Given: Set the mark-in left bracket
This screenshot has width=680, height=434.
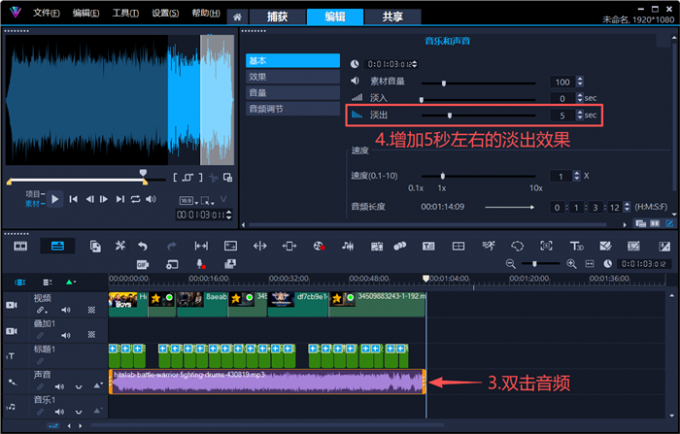Looking at the screenshot, I should pos(175,178).
